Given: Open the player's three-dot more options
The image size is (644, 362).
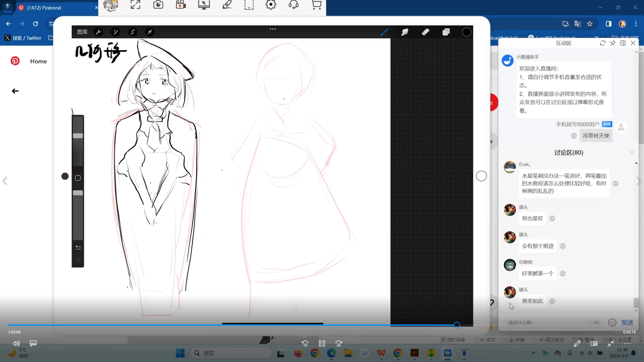Looking at the screenshot, I should coord(628,344).
